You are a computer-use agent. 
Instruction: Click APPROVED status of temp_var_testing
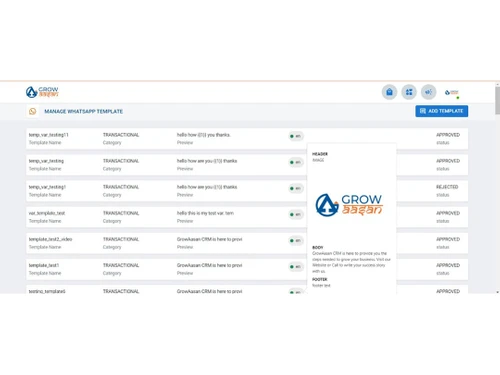pos(448,161)
